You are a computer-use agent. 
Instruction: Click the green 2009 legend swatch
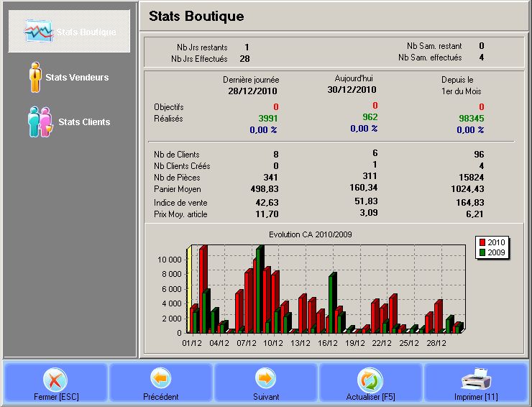point(482,252)
